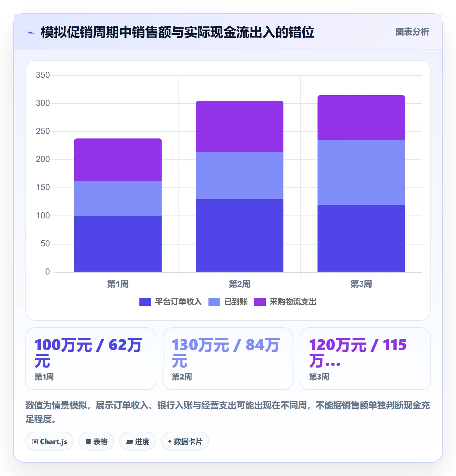Click the 第2周 x-axis label
The height and width of the screenshot is (476, 456).
pyautogui.click(x=239, y=284)
